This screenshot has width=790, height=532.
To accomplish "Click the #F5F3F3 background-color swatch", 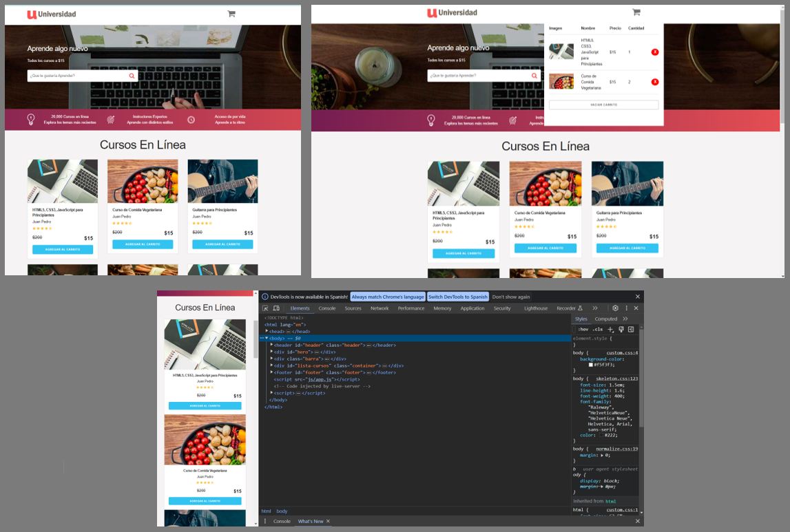I will [591, 365].
